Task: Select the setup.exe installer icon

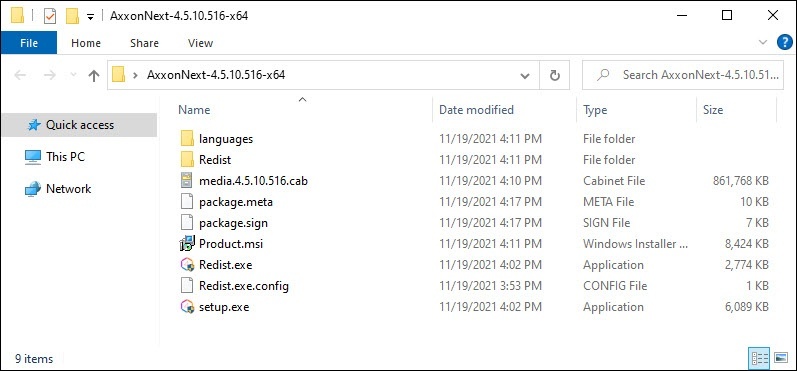Action: point(187,307)
